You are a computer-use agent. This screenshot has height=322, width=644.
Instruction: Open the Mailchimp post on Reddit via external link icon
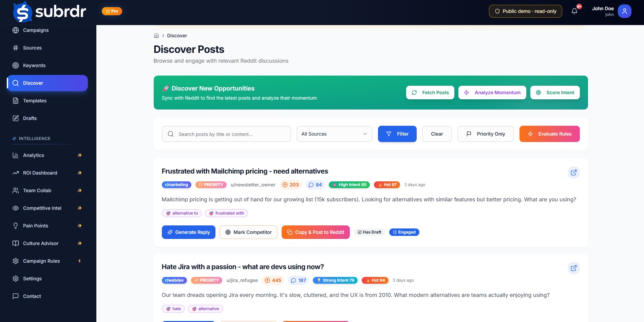pyautogui.click(x=573, y=173)
